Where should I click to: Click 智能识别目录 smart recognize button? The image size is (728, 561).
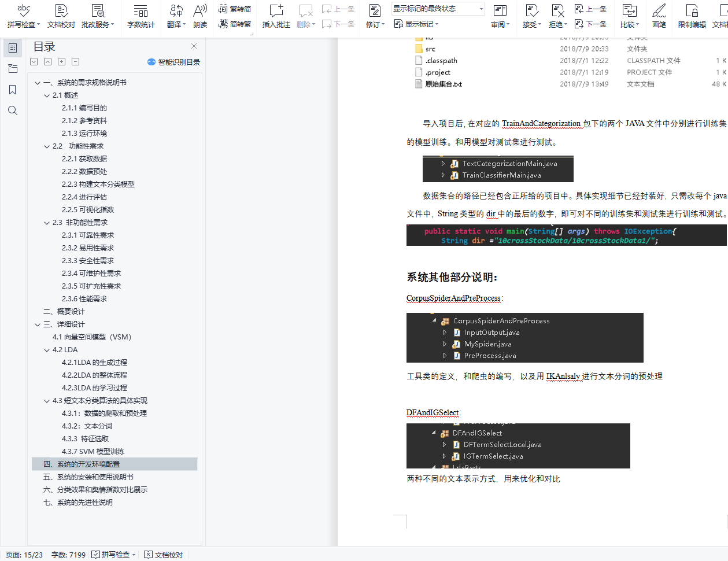173,62
